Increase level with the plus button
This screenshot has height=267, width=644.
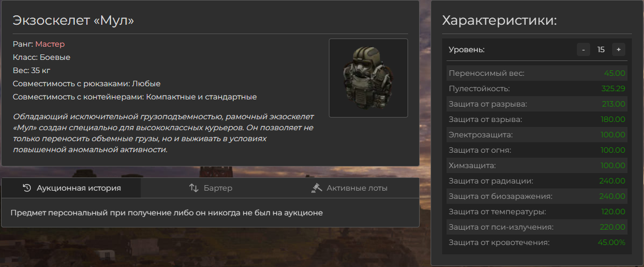(619, 49)
